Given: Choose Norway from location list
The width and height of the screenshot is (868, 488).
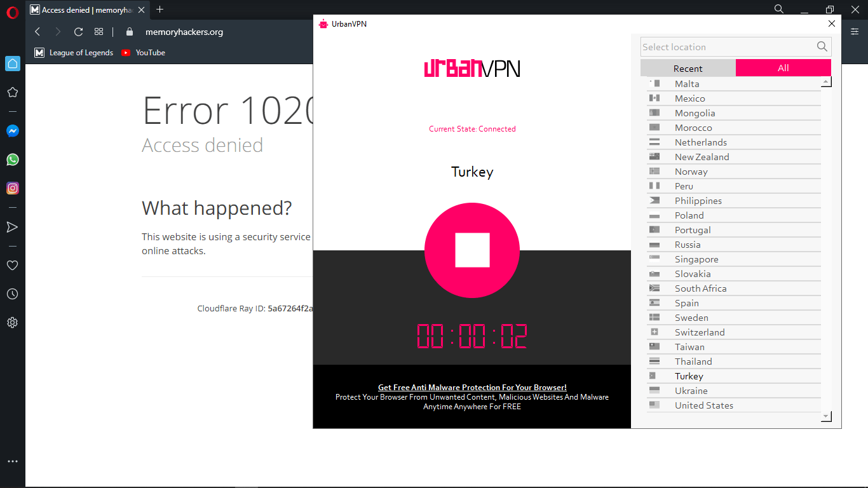Looking at the screenshot, I should pyautogui.click(x=734, y=172).
